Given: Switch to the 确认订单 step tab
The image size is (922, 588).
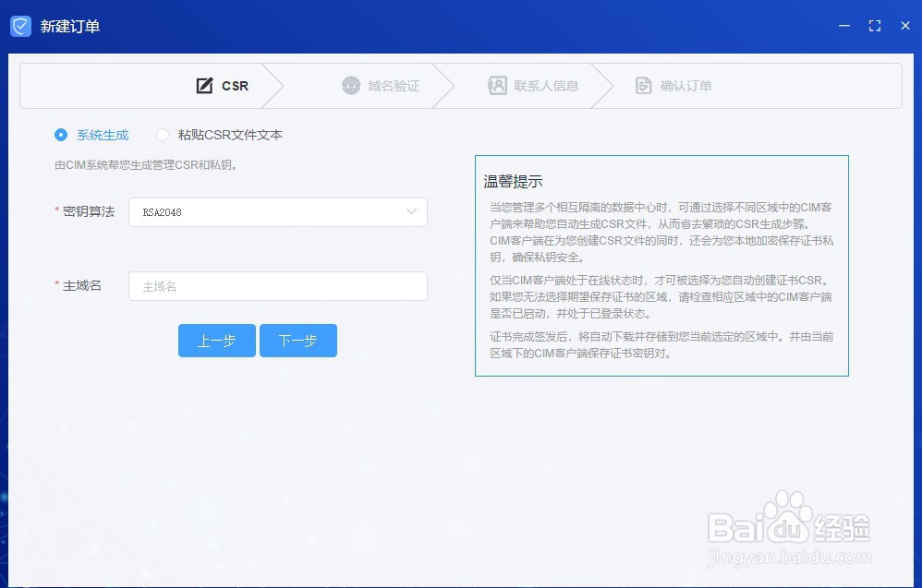Looking at the screenshot, I should 673,86.
